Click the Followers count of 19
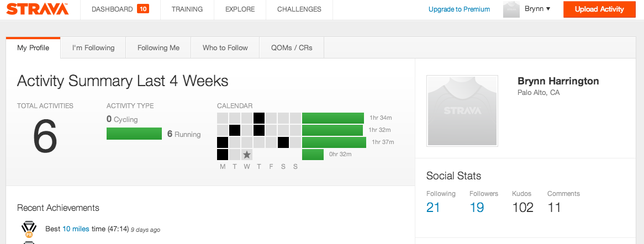This screenshot has width=644, height=244. coord(477,208)
